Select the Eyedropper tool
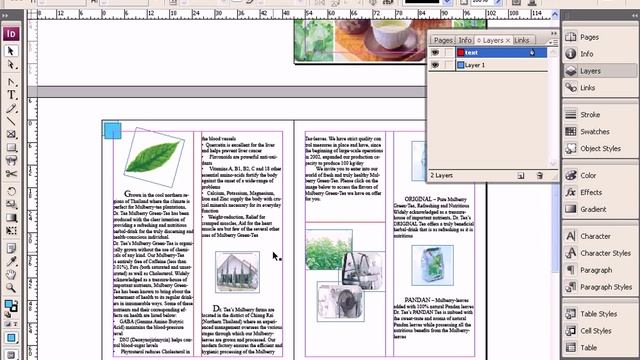 pos(11,261)
